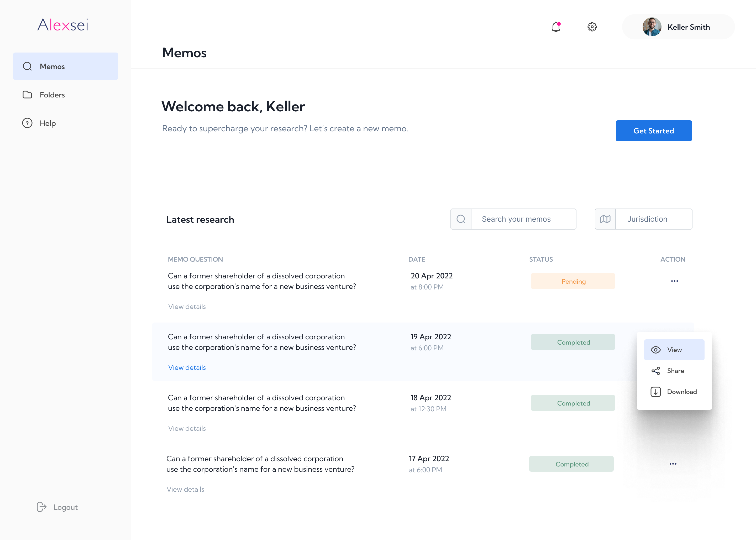Go to Folders in sidebar
The image size is (756, 540).
[52, 95]
